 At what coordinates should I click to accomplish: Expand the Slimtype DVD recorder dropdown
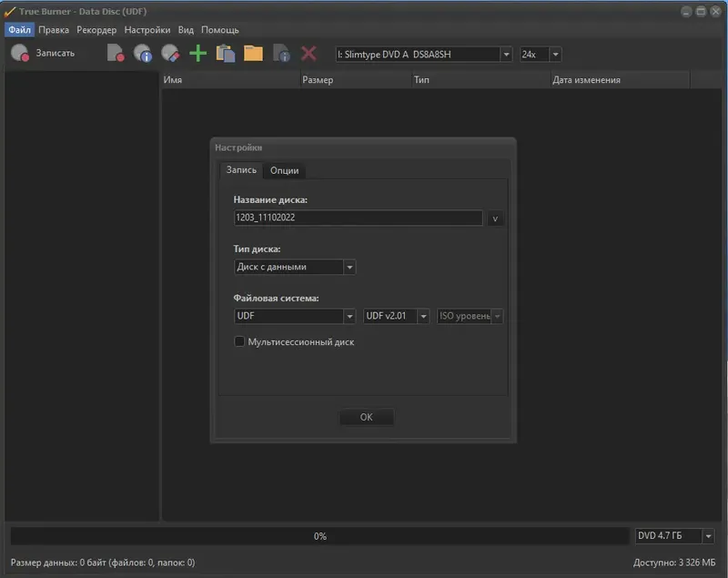(506, 55)
